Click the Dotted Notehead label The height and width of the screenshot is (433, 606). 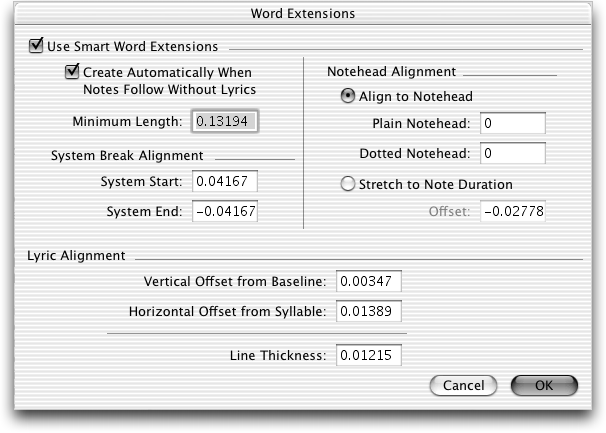coord(415,153)
